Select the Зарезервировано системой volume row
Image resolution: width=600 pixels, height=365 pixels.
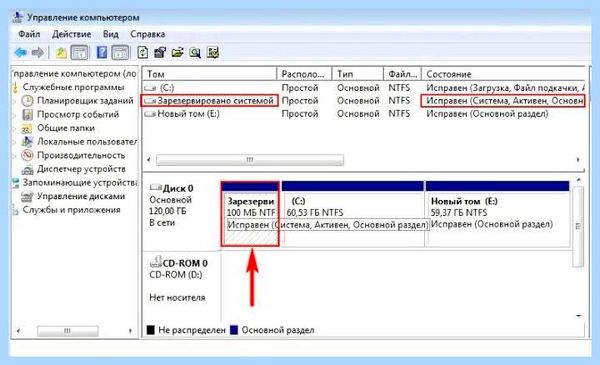[x=364, y=101]
